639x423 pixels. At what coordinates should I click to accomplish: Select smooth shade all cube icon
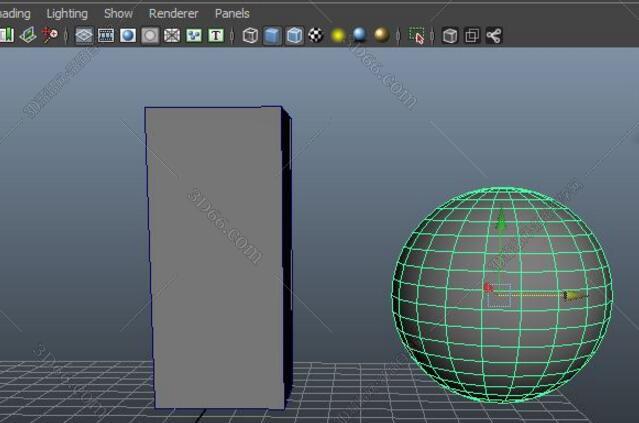point(272,36)
